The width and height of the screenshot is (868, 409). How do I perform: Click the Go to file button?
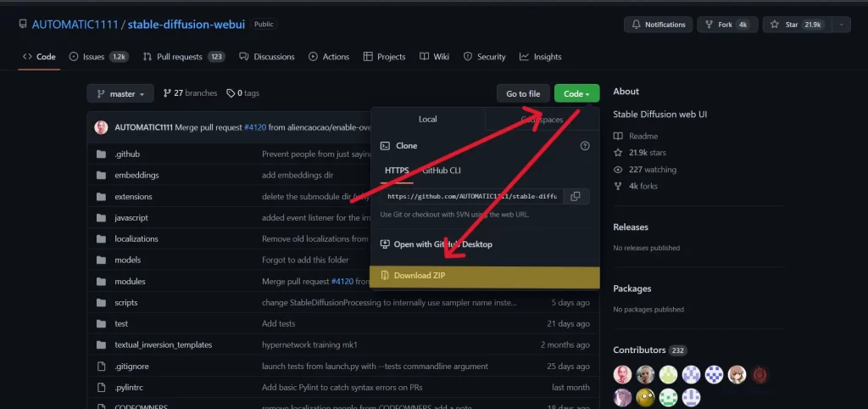click(x=523, y=93)
